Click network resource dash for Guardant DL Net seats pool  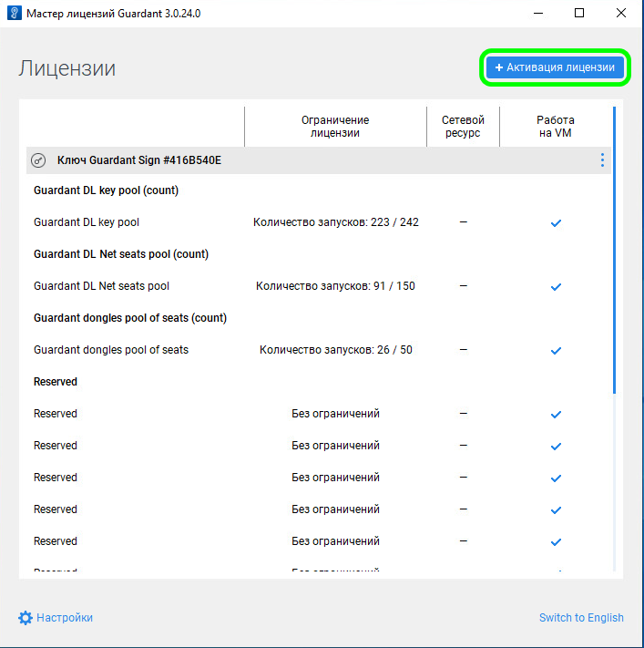click(x=464, y=286)
